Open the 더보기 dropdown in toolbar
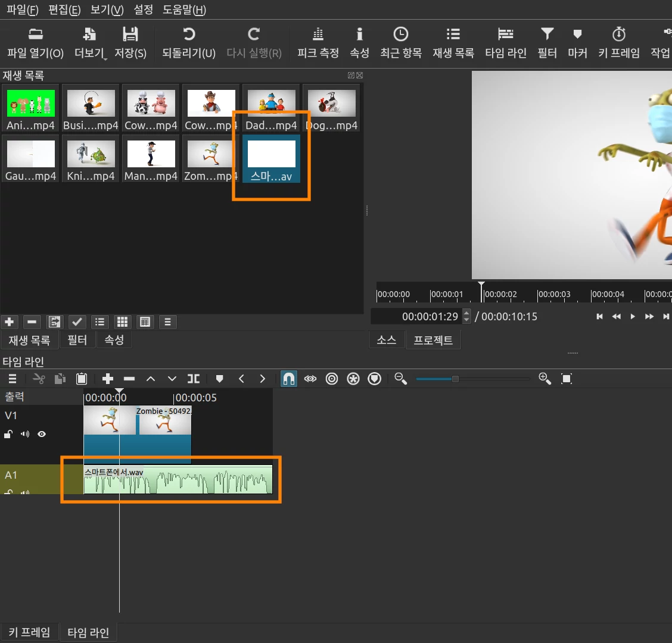Viewport: 672px width, 643px height. pos(89,43)
